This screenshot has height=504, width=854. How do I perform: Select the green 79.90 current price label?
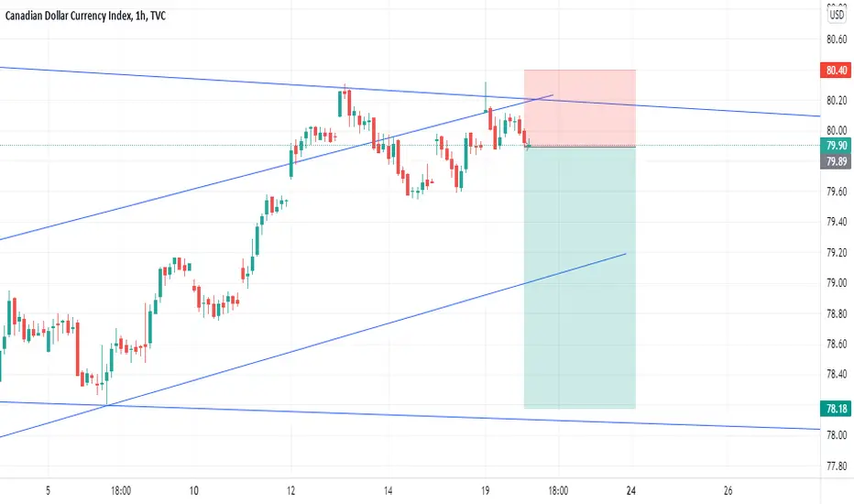[x=836, y=146]
